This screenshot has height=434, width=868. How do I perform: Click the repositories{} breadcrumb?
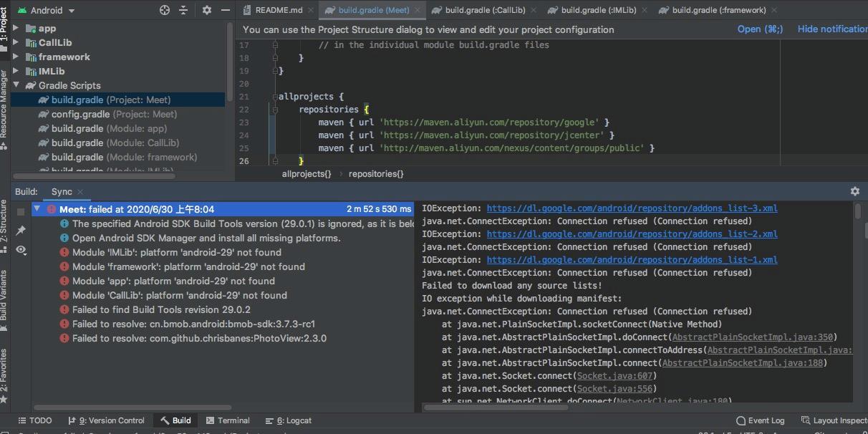click(x=376, y=174)
